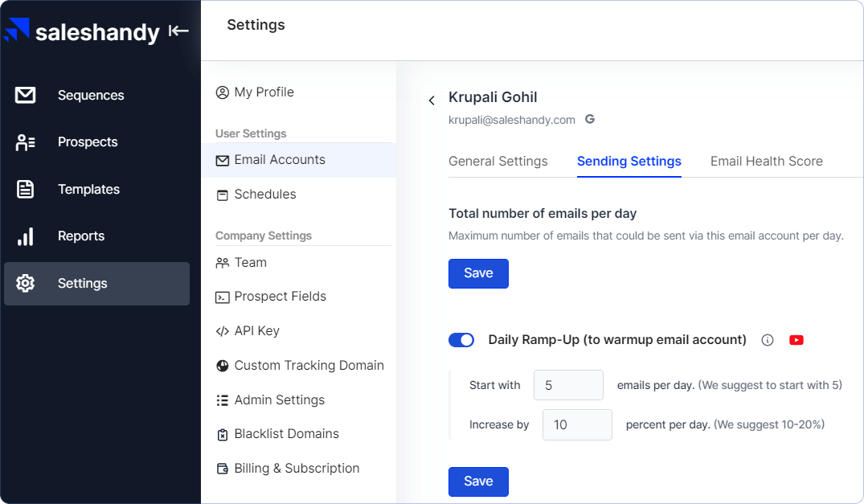Click the Admin Settings list icon
Screen dimensions: 864x504
tap(222, 400)
